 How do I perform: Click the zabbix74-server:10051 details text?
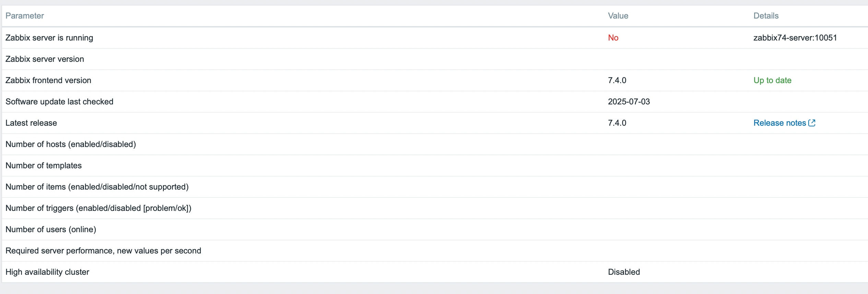795,38
